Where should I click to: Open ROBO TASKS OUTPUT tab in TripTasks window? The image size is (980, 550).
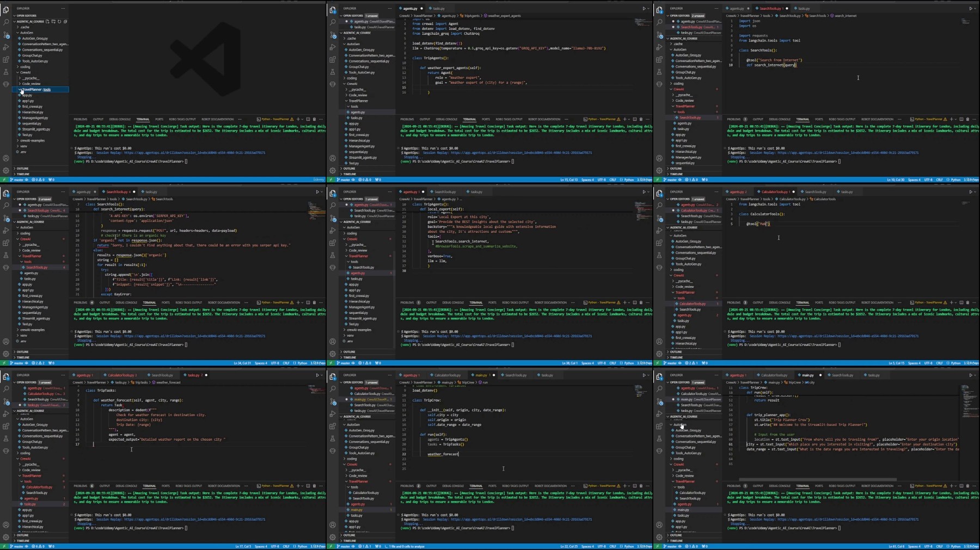189,486
